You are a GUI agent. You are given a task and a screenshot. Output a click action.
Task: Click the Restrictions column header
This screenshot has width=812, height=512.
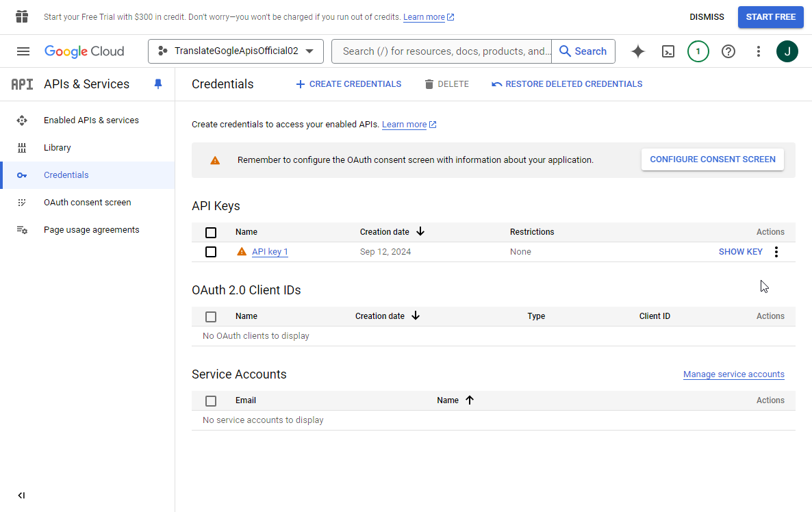pyautogui.click(x=532, y=232)
